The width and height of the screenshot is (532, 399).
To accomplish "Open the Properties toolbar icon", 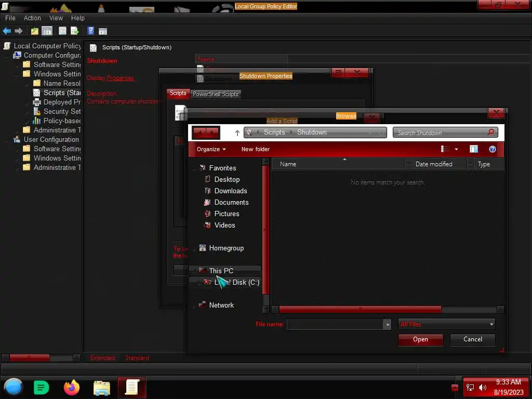I will [x=62, y=31].
